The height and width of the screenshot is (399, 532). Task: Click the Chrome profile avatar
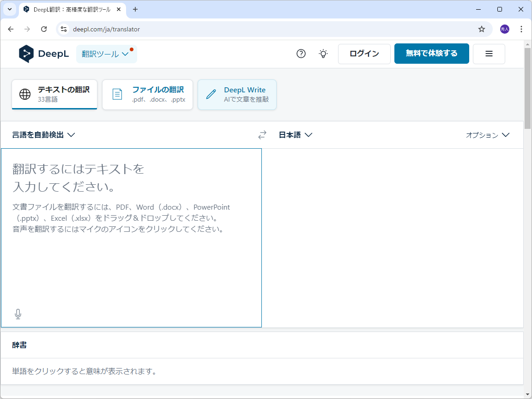pyautogui.click(x=504, y=29)
